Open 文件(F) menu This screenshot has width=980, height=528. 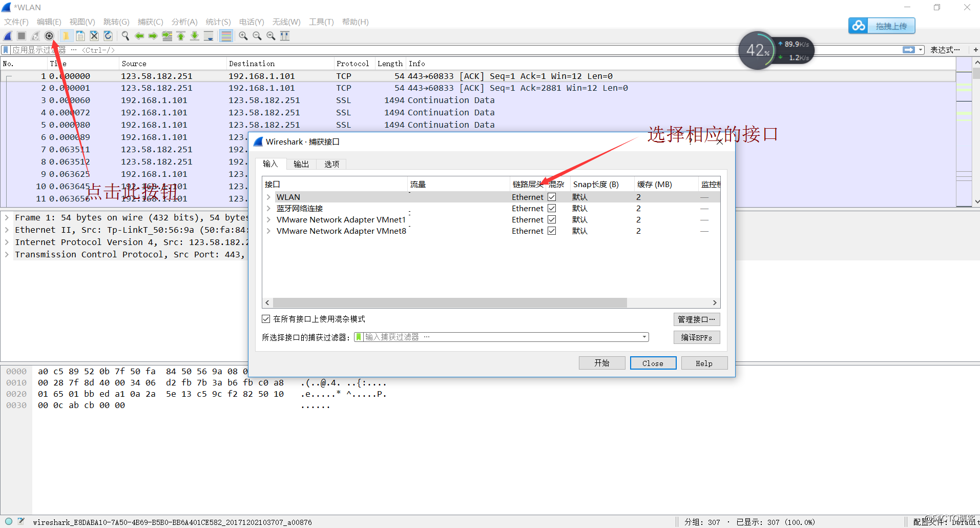(16, 22)
